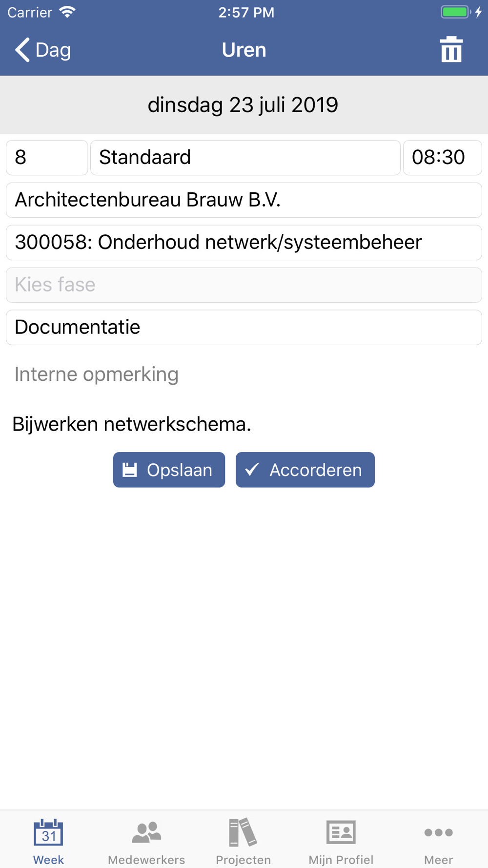Image resolution: width=488 pixels, height=868 pixels.
Task: Open the Documentatie activity selector
Action: point(244,328)
